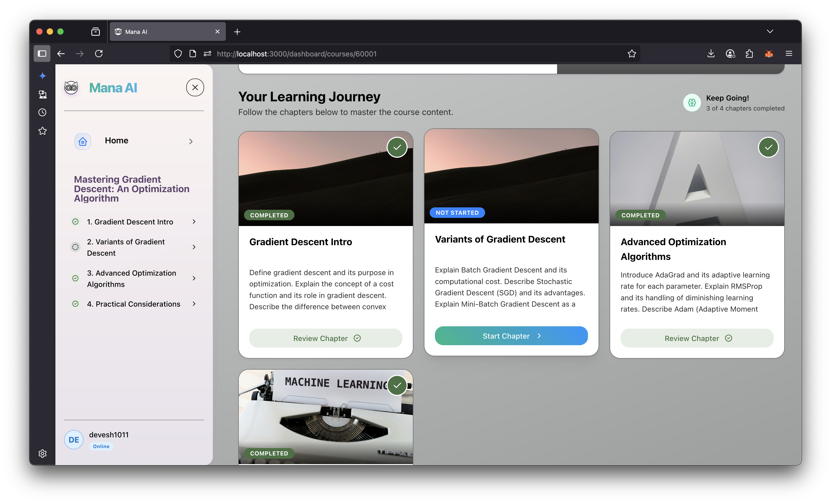Click Review Chapter under Gradient Descent Intro
The height and width of the screenshot is (504, 831).
[325, 338]
